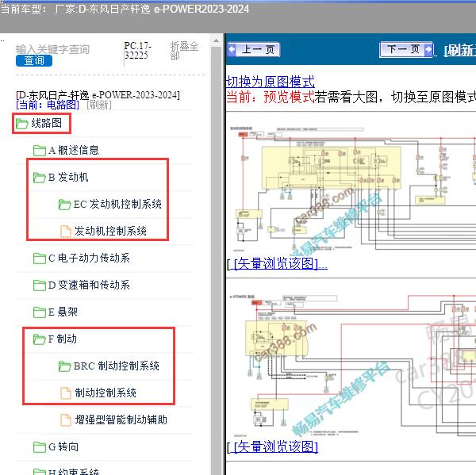Collapse the 线路图 root node
Image resolution: width=476 pixels, height=475 pixels.
47,123
